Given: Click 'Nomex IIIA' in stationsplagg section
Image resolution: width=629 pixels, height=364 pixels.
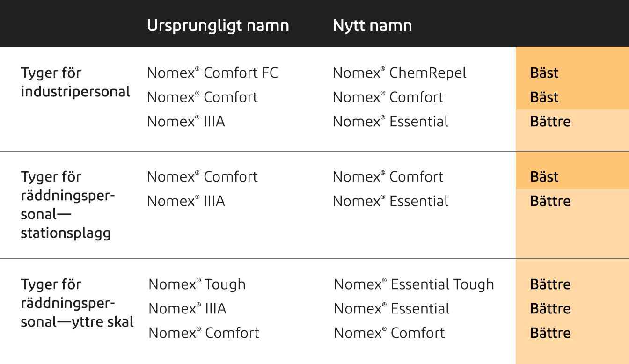Looking at the screenshot, I should [186, 201].
